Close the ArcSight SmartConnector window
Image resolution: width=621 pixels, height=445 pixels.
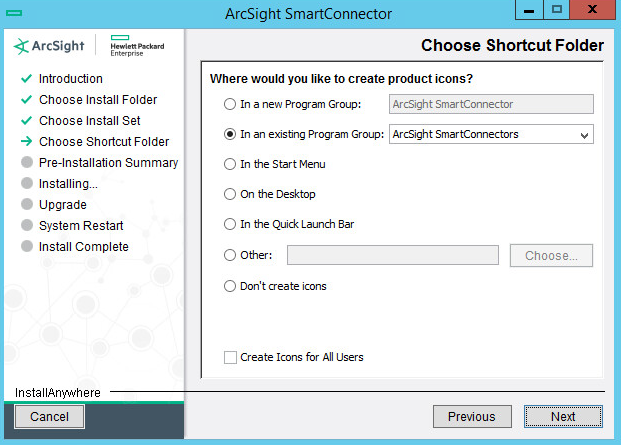[592, 10]
